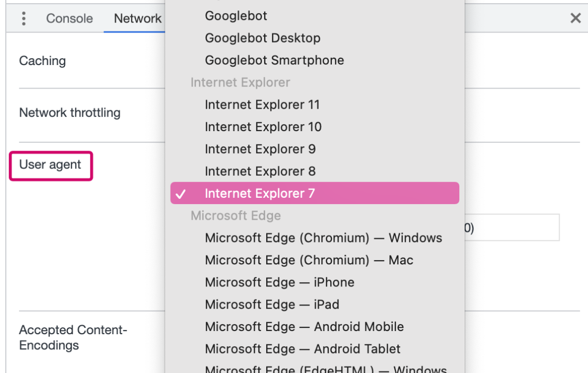Switch to the Network tab
Viewport: 588px width, 373px height.
137,18
